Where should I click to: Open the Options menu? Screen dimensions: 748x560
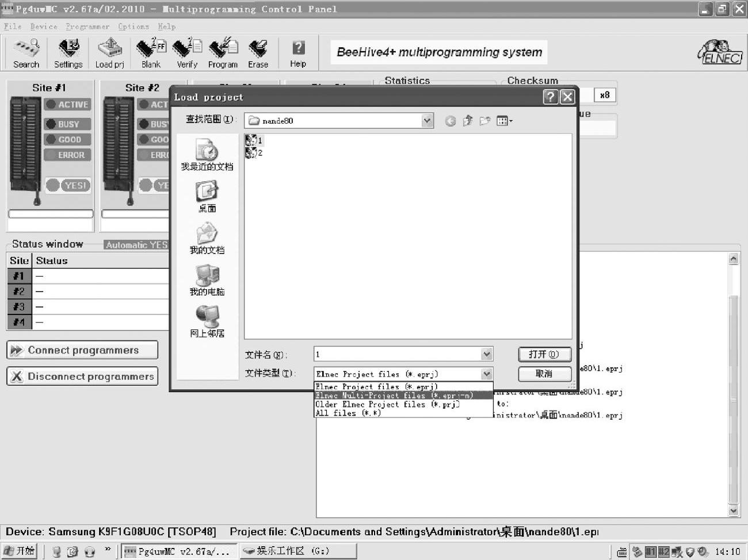[133, 26]
